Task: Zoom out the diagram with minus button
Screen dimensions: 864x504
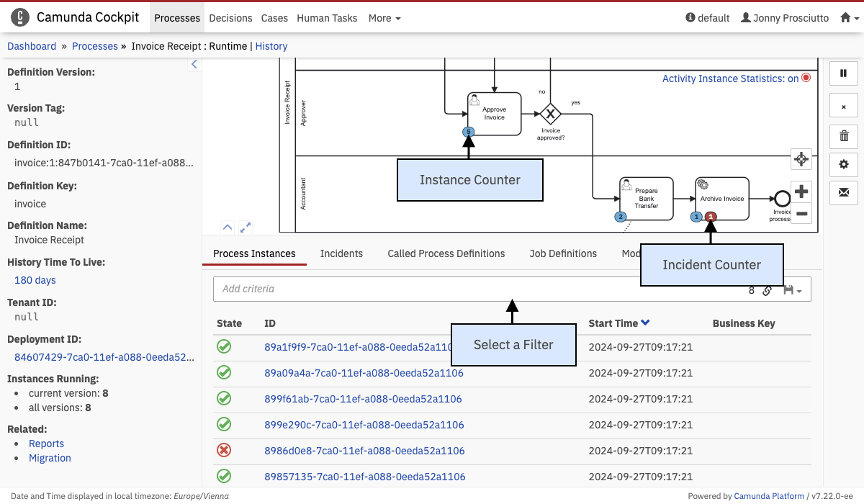Action: coord(801,214)
